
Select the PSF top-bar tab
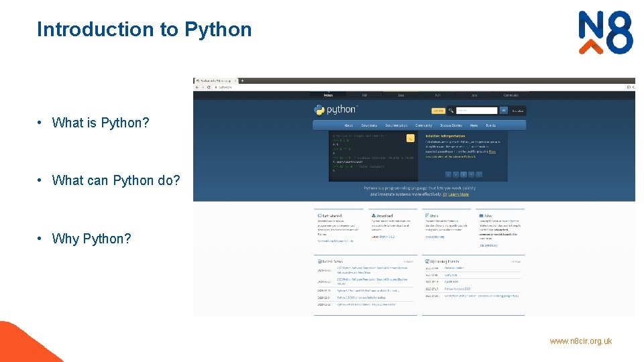click(364, 95)
